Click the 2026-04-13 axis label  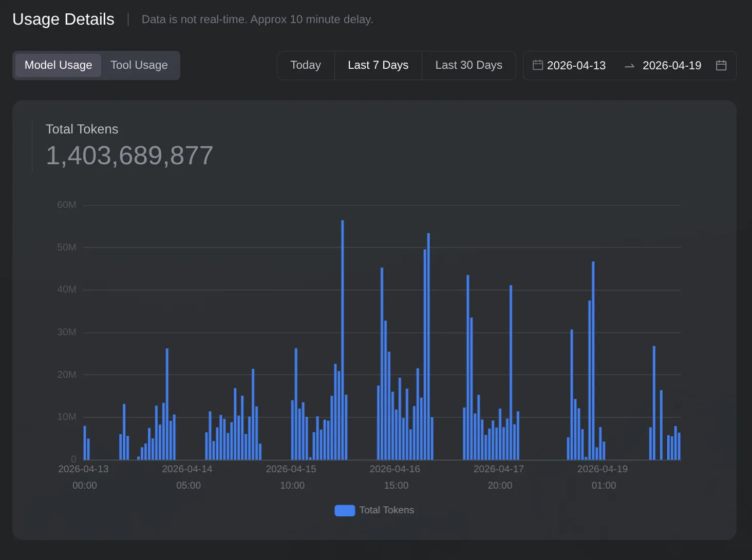(85, 469)
